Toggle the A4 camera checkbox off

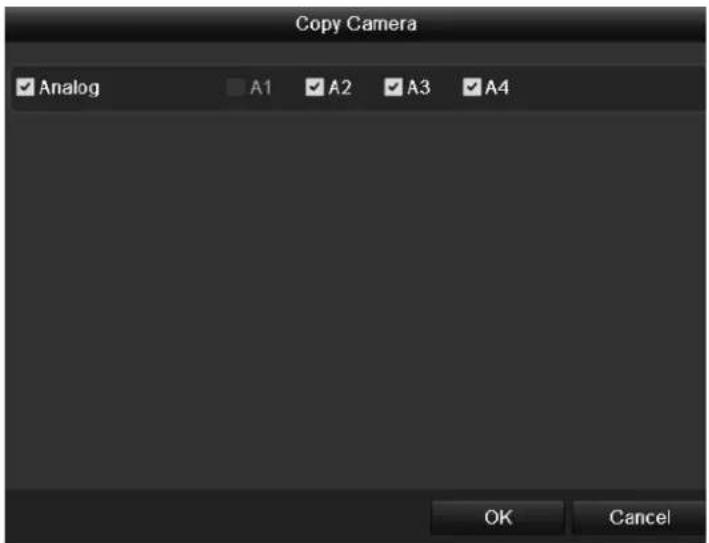click(472, 87)
